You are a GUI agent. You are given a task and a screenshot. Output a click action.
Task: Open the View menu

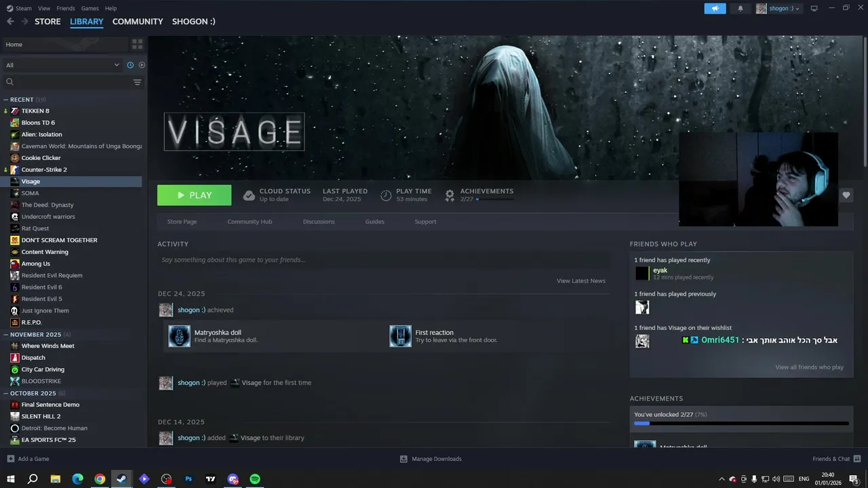(x=44, y=8)
